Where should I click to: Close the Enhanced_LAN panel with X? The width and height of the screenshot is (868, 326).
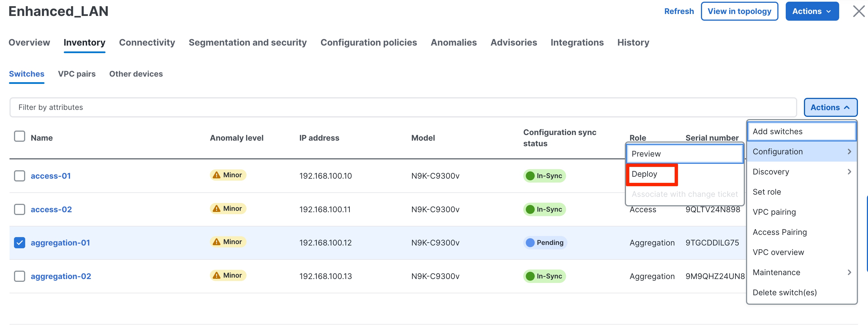point(858,11)
